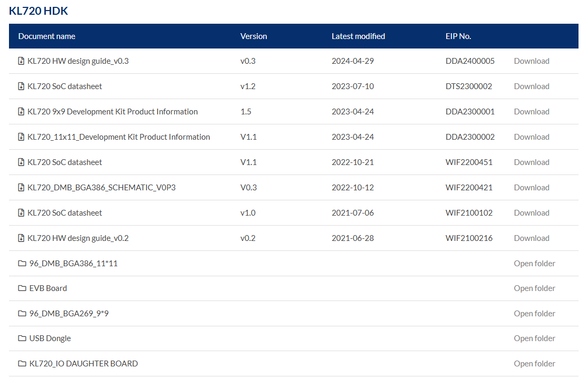This screenshot has height=378, width=588.
Task: Download KL720_11x11 Development Kit Product Information
Action: 532,137
